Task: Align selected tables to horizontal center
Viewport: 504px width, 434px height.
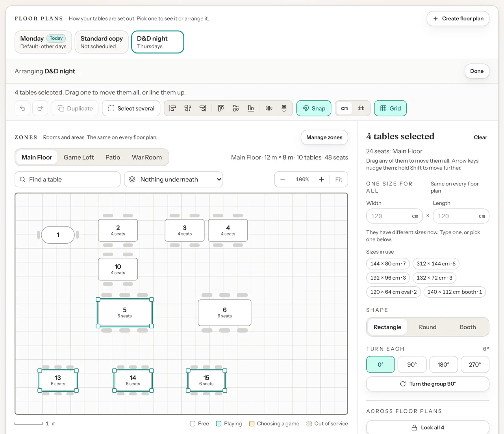Action: [x=188, y=108]
